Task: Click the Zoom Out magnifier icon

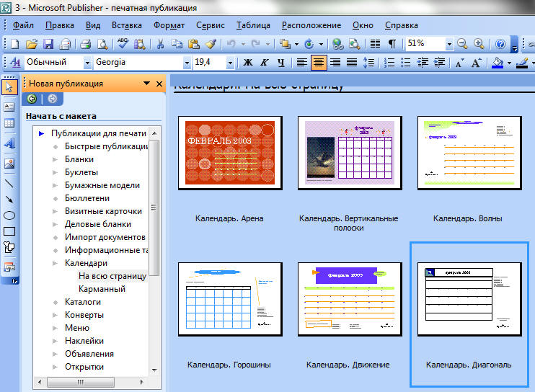Action: coord(462,44)
